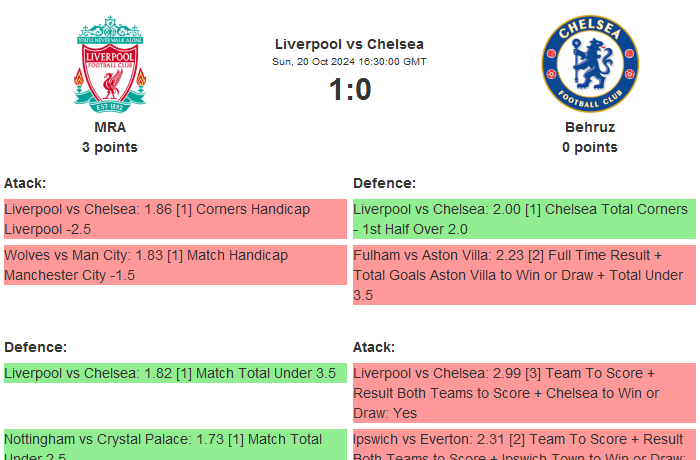
Task: Click the Corners Handicap Liverpool -2.5 bet
Action: 175,219
